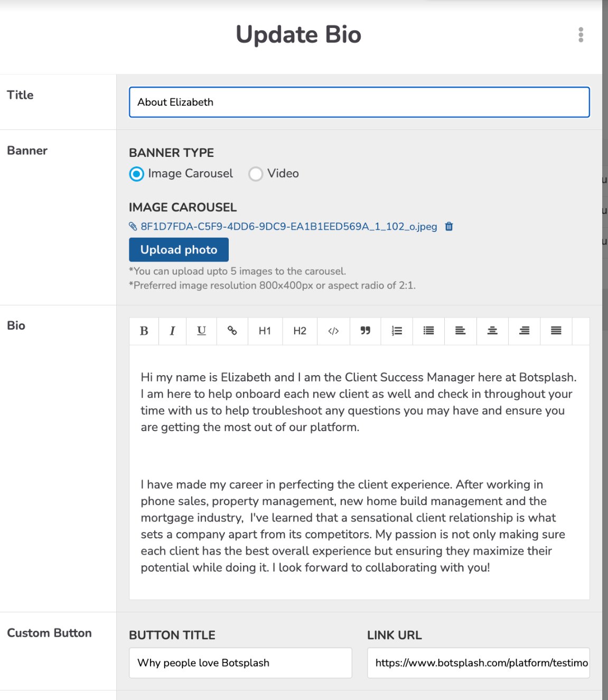This screenshot has width=608, height=700.
Task: Apply italic formatting in bio editor
Action: (x=172, y=331)
